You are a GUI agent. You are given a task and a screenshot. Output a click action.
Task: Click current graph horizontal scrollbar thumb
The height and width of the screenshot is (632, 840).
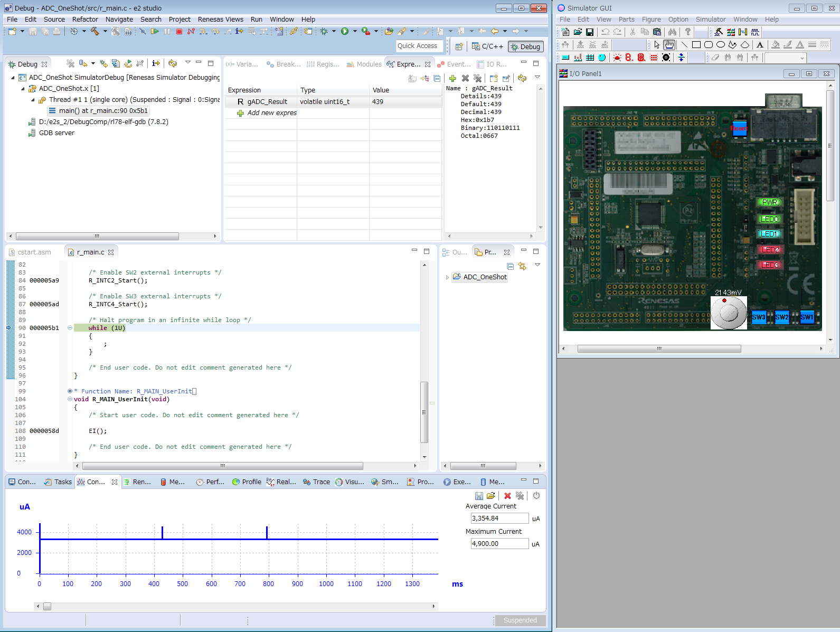[x=47, y=606]
